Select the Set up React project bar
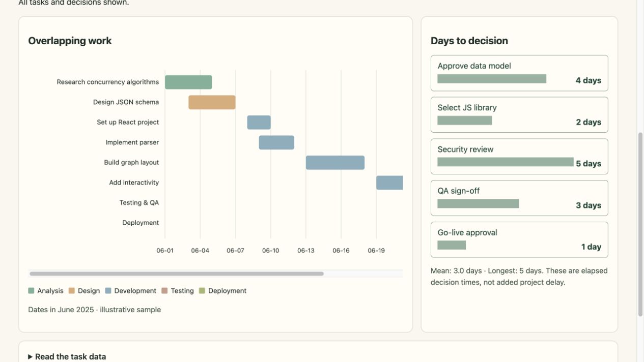644x362 pixels. point(259,122)
